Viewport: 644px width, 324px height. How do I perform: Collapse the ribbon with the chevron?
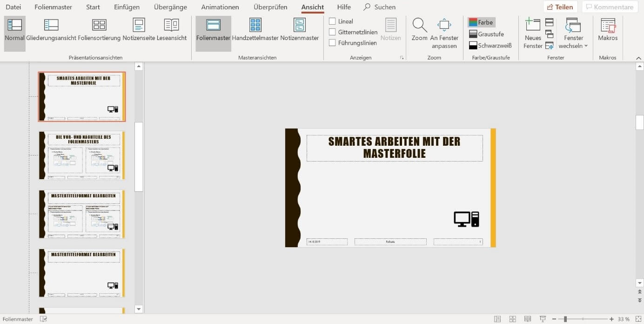point(638,58)
